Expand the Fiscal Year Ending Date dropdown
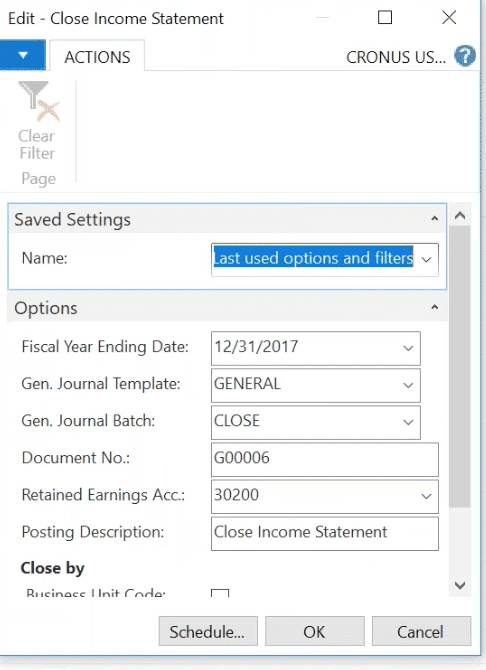This screenshot has width=486, height=670. pos(408,348)
